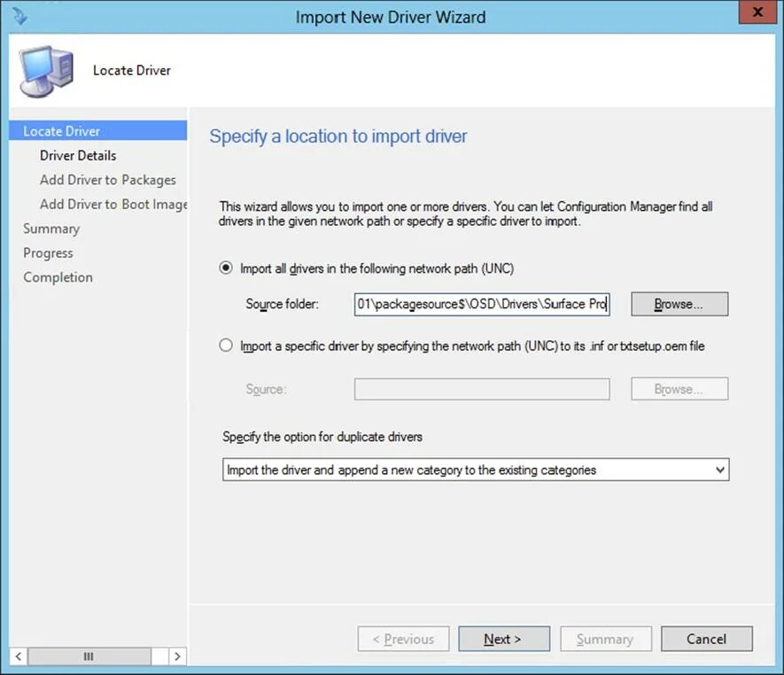The image size is (784, 675).
Task: Select Driver Details step in sidebar
Action: pos(78,156)
